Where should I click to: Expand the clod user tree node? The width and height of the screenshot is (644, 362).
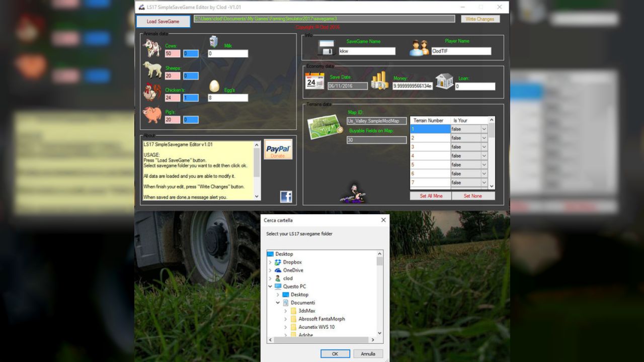click(x=270, y=279)
